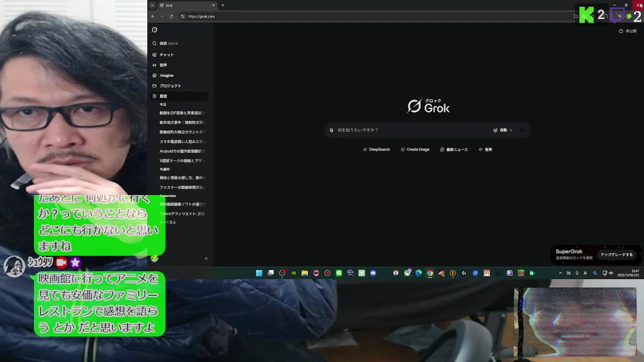Image resolution: width=644 pixels, height=362 pixels.
Task: Open history chat ファスナーの脱線修理方法
Action: tap(182, 187)
